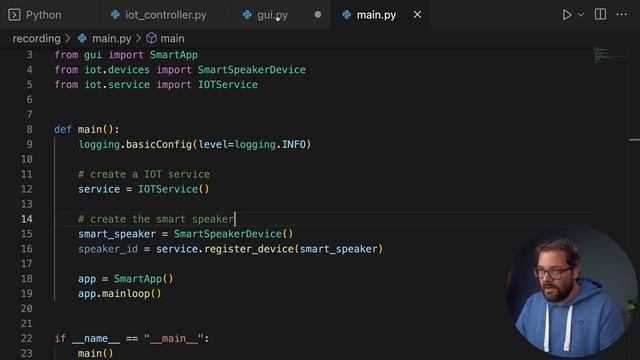Screen dimensions: 640x360
Task: Click the Python file icon on main.py tab
Action: point(347,15)
